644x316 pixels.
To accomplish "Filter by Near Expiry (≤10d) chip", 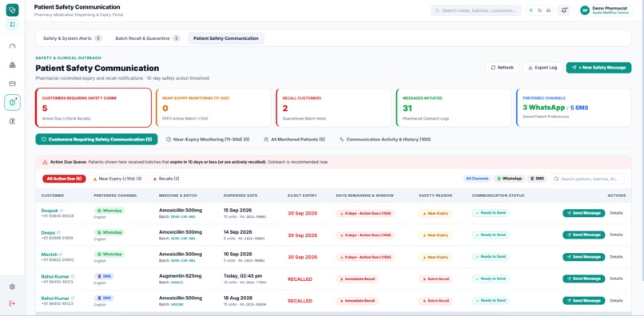I will point(117,179).
